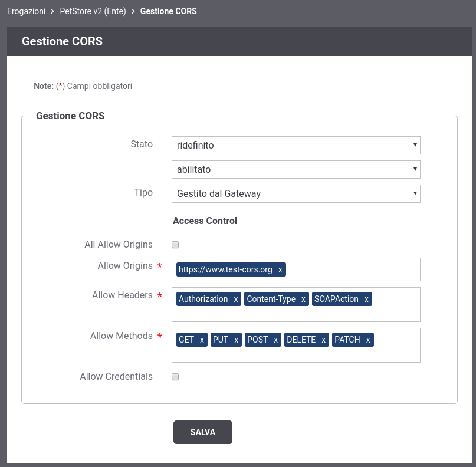Click the SALVA button
The image size is (476, 467).
point(203,432)
